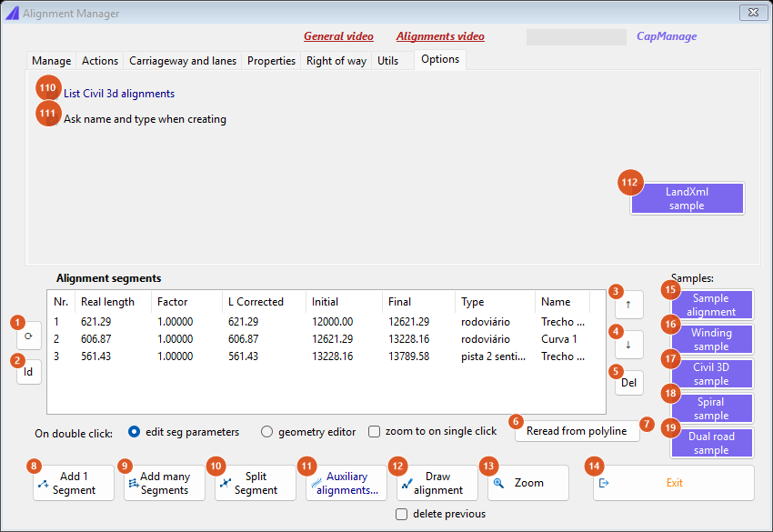Click Add many Segments button

click(x=165, y=483)
